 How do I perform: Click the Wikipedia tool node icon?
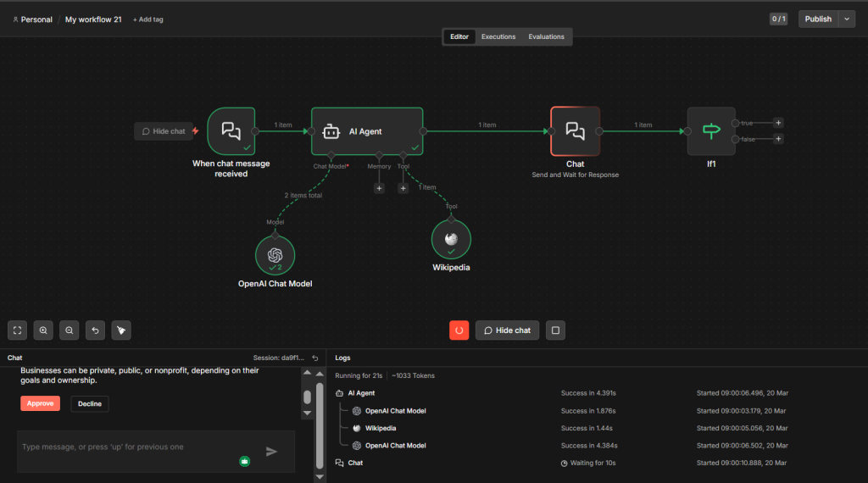(451, 240)
